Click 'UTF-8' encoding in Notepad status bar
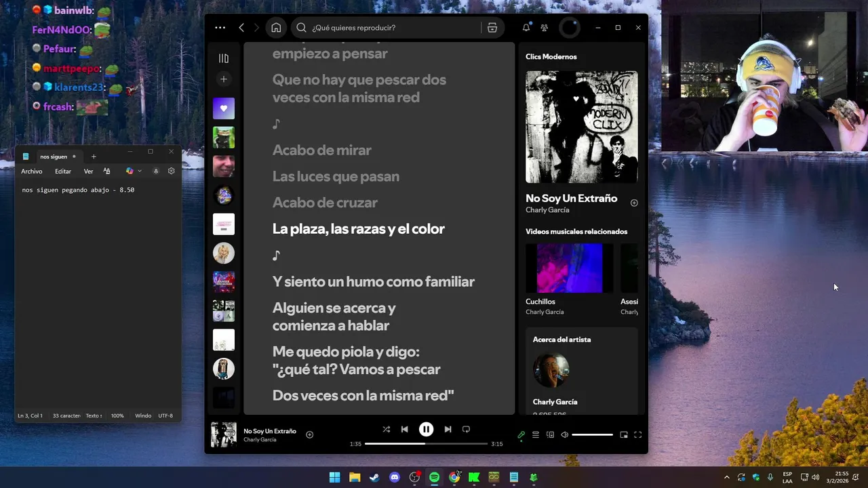The height and width of the screenshot is (488, 868). click(x=165, y=415)
